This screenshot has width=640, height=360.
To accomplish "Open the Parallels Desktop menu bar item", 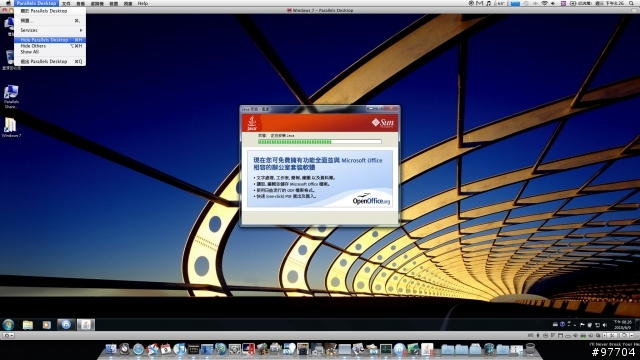I will (x=36, y=3).
